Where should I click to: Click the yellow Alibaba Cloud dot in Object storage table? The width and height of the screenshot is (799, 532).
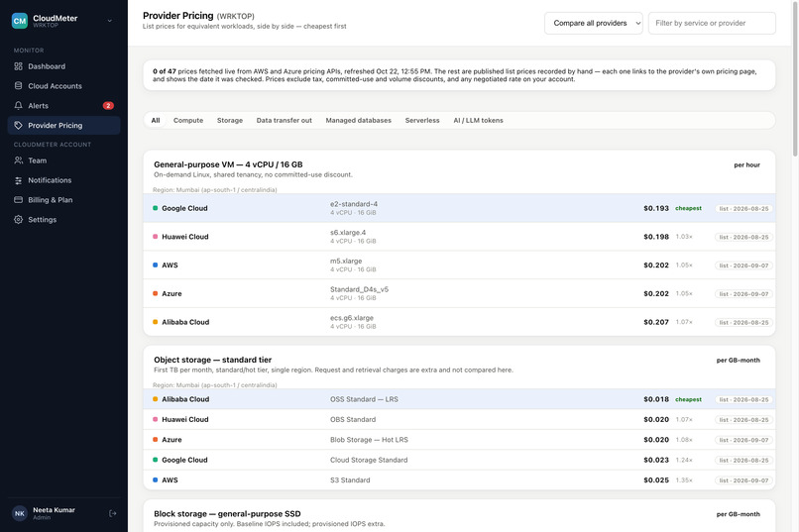[x=156, y=399]
